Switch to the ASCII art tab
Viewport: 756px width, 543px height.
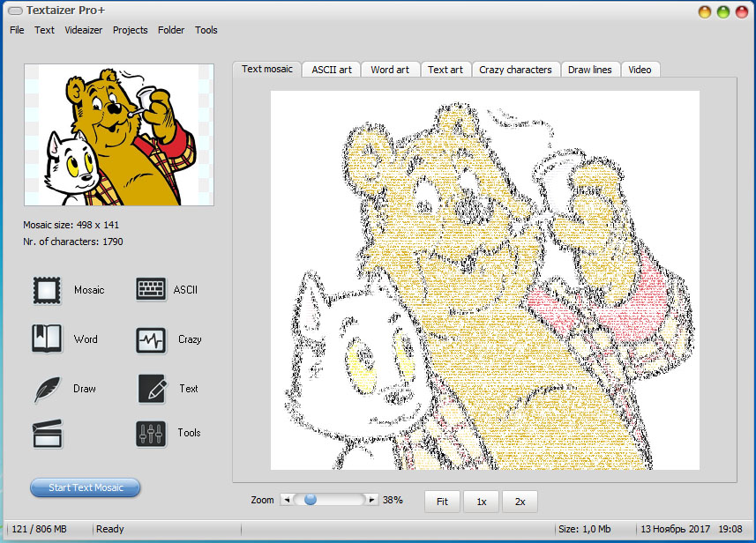tap(332, 70)
